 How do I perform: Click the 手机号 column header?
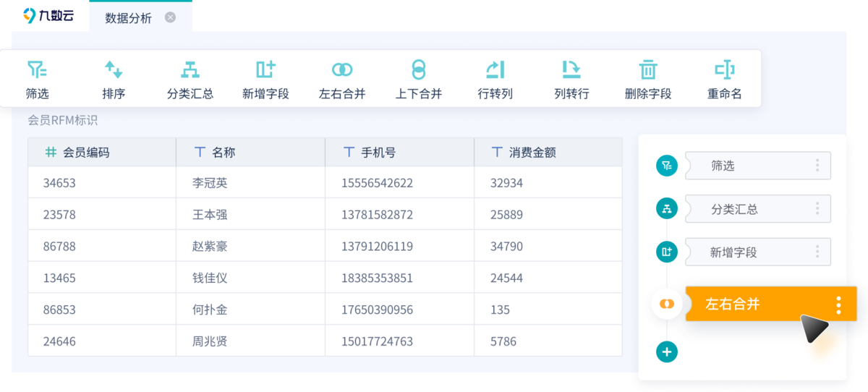pos(399,153)
